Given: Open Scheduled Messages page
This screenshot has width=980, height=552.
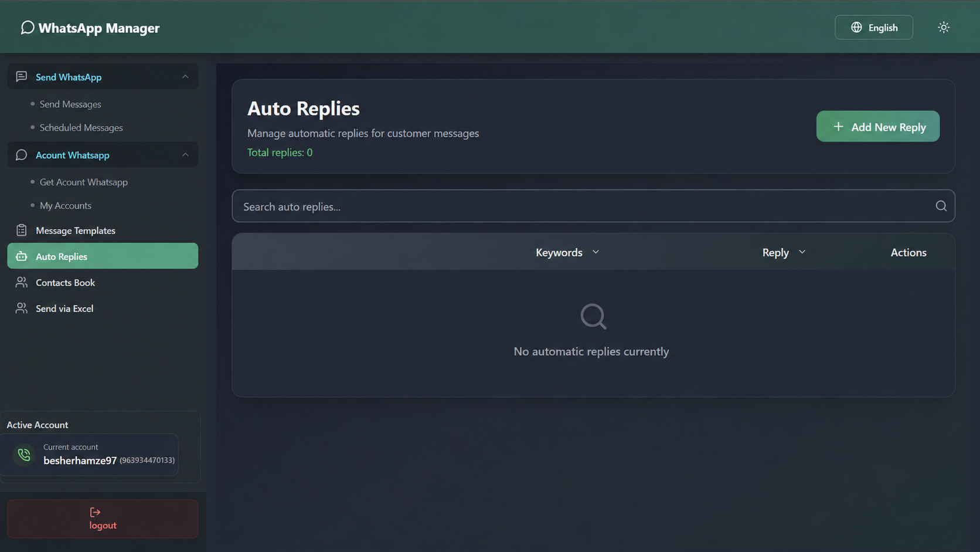Looking at the screenshot, I should (81, 128).
